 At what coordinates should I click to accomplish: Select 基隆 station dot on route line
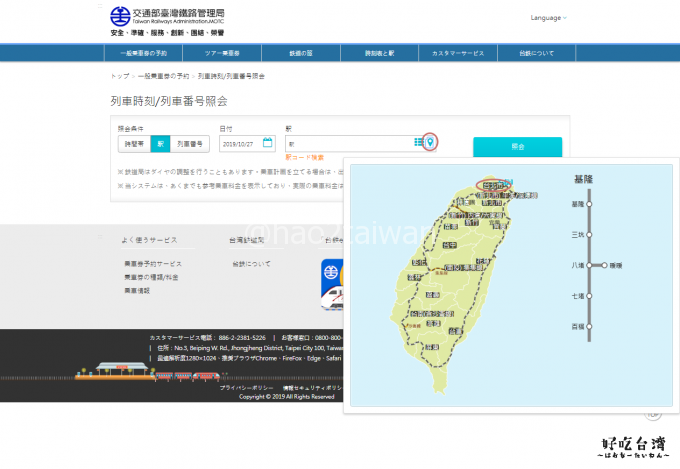[x=590, y=204]
